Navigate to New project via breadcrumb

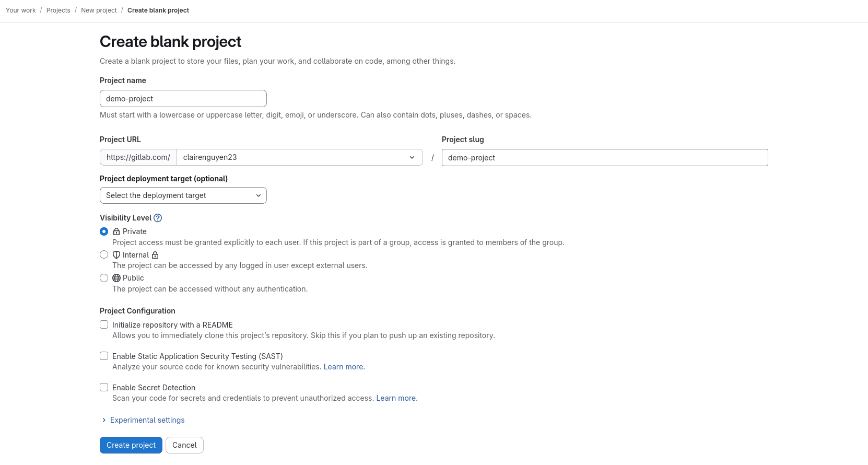pyautogui.click(x=99, y=10)
